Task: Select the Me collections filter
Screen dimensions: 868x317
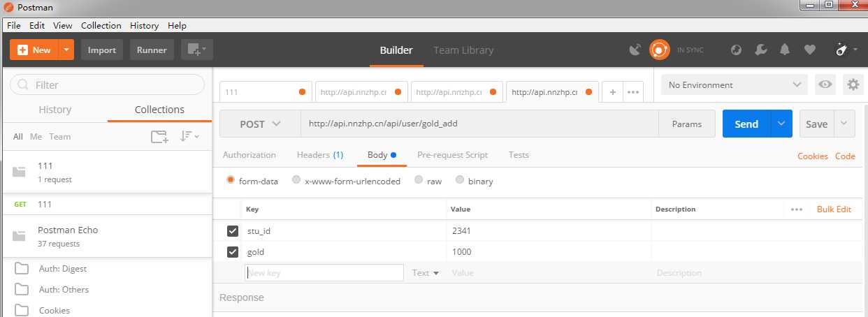Action: [x=36, y=137]
